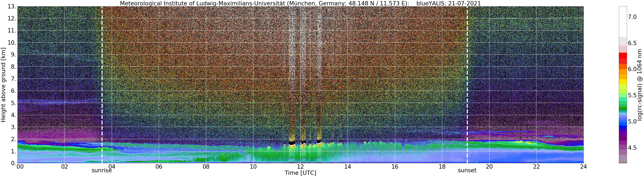644x177 pixels.
Task: Click the y-axis tick label '8.'
Action: pyautogui.click(x=13, y=67)
